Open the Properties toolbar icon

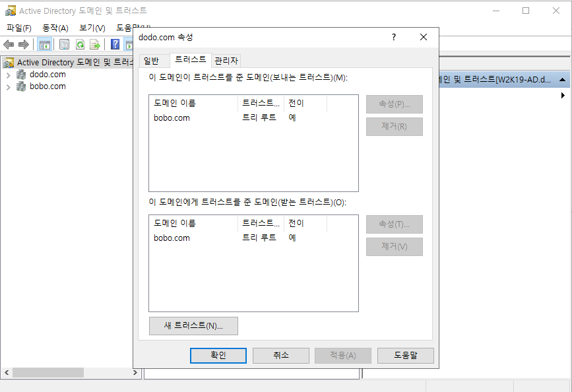click(64, 44)
